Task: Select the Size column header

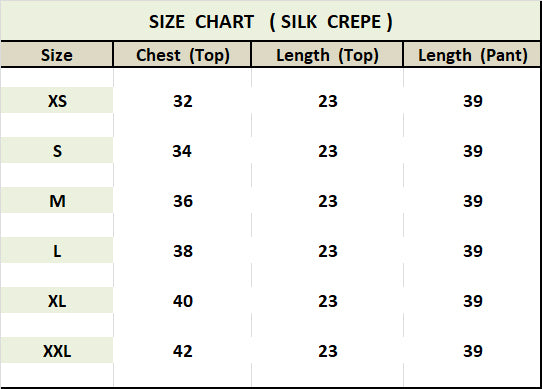Action: 57,55
